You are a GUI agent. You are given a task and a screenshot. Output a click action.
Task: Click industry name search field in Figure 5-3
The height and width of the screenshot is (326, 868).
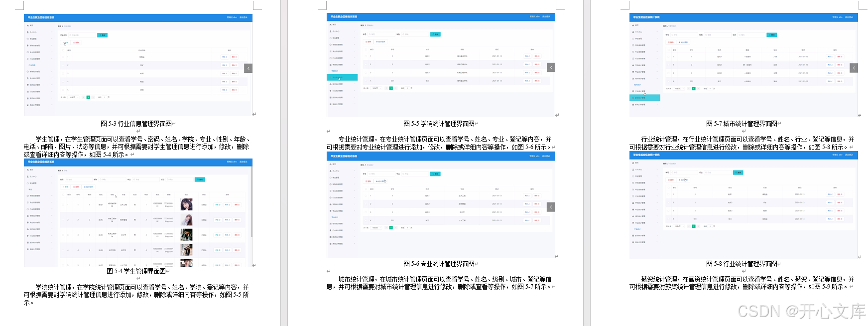click(x=82, y=35)
